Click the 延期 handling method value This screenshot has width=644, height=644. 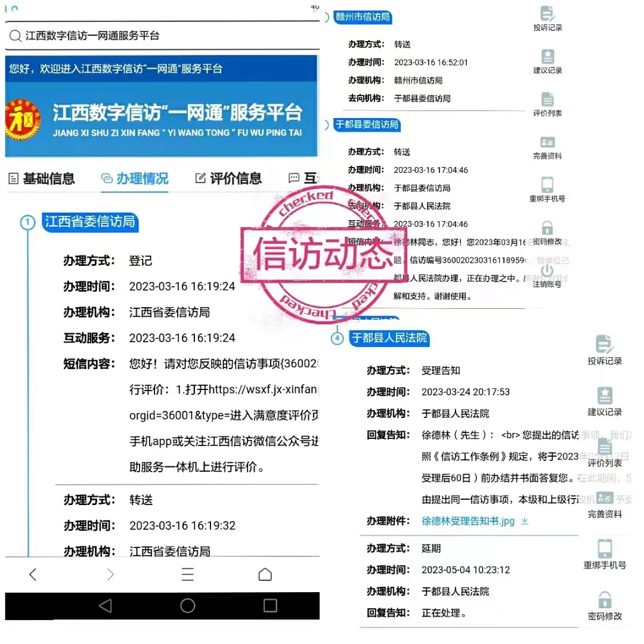click(x=431, y=549)
